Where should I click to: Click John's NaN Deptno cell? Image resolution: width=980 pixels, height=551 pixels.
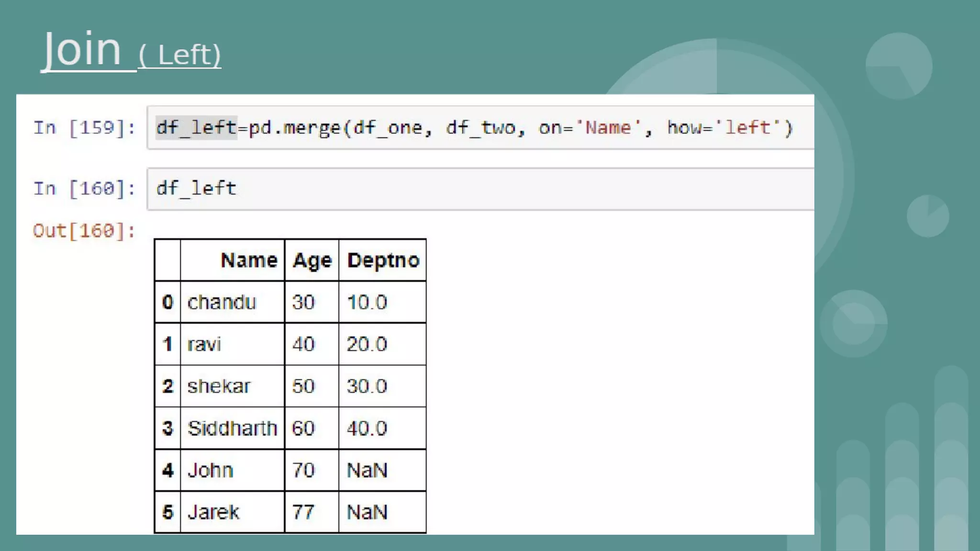click(x=367, y=470)
